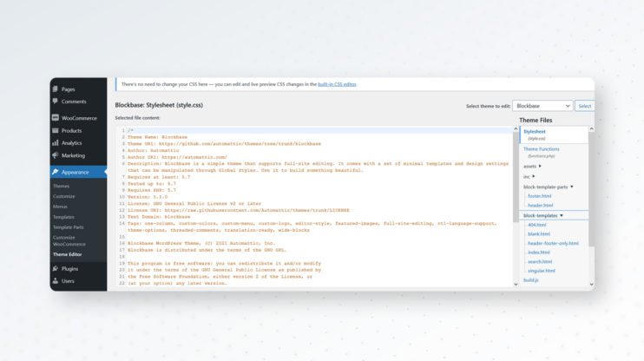Select the Stylesheet (style.css) file

point(554,135)
